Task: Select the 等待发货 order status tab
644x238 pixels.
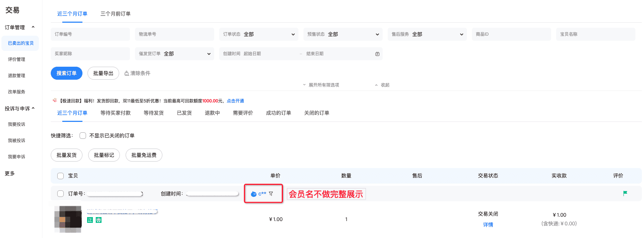Action: 153,113
